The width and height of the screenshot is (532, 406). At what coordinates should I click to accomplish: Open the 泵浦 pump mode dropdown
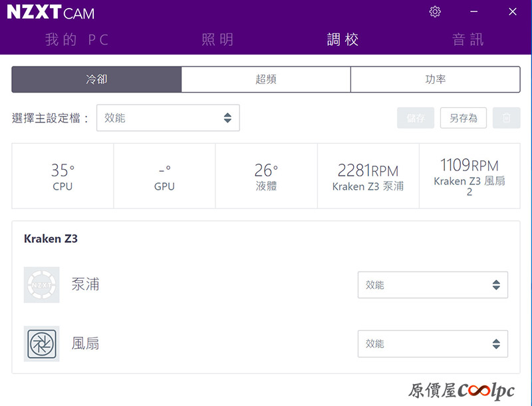(433, 285)
